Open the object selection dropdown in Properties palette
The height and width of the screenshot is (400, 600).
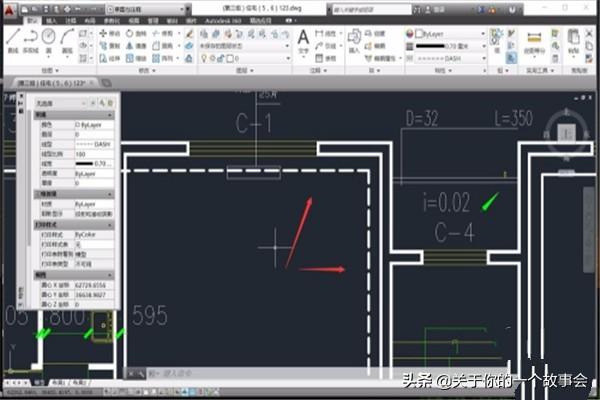[61, 103]
